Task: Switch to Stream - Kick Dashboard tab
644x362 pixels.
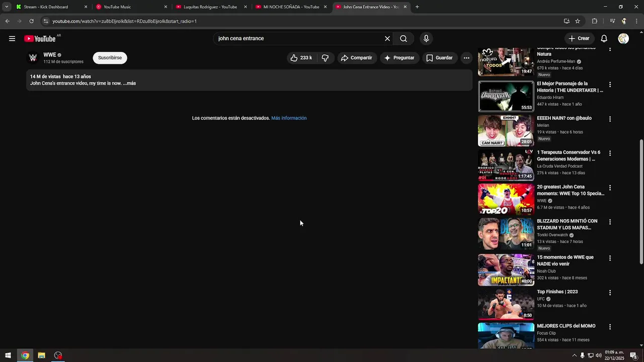Action: [x=46, y=7]
